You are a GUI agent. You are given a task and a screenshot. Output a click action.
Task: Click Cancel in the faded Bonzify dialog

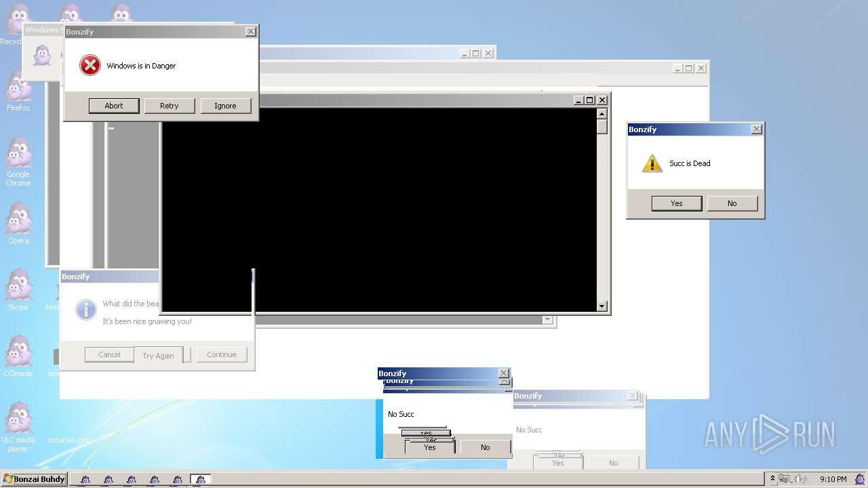(109, 354)
